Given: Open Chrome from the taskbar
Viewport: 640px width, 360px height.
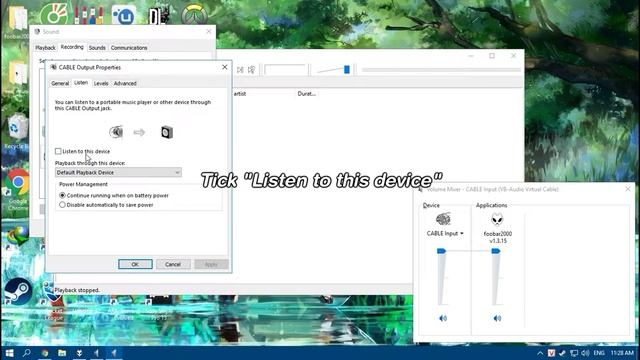Looking at the screenshot, I should pyautogui.click(x=44, y=353).
